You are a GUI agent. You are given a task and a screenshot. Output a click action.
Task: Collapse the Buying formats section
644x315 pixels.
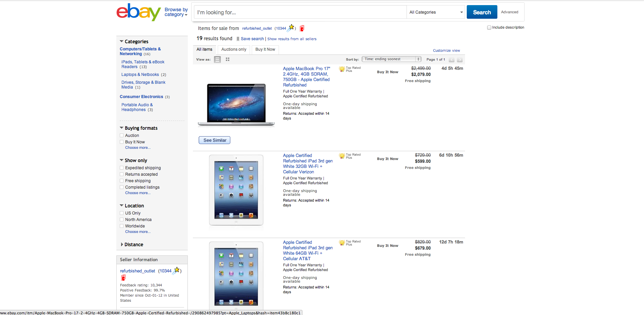point(121,128)
